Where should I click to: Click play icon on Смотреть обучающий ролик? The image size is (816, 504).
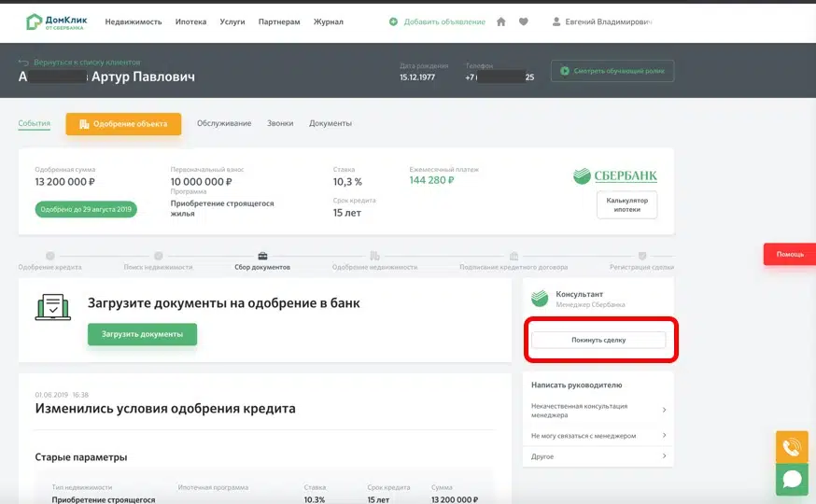[565, 71]
